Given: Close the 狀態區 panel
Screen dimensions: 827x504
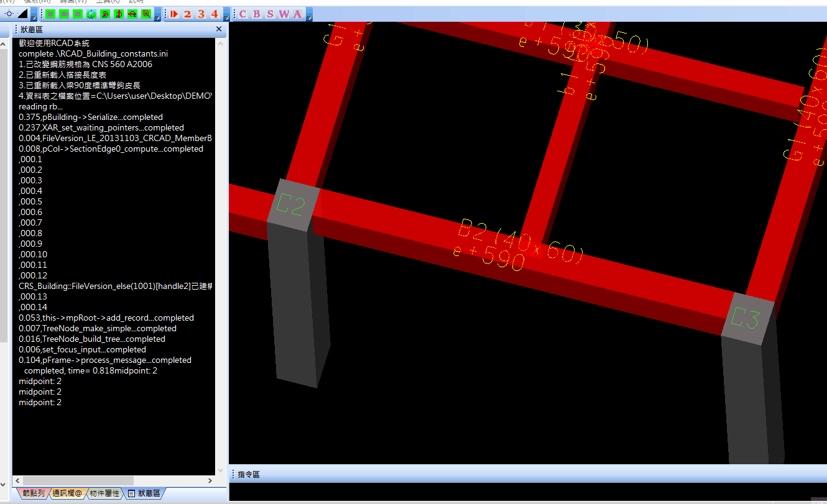Looking at the screenshot, I should point(219,29).
